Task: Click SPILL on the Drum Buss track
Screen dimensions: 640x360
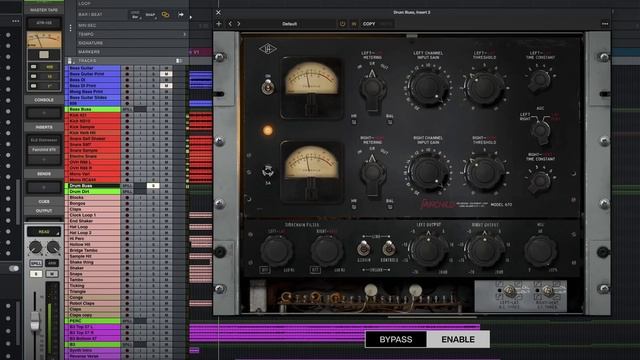Action: pos(127,186)
